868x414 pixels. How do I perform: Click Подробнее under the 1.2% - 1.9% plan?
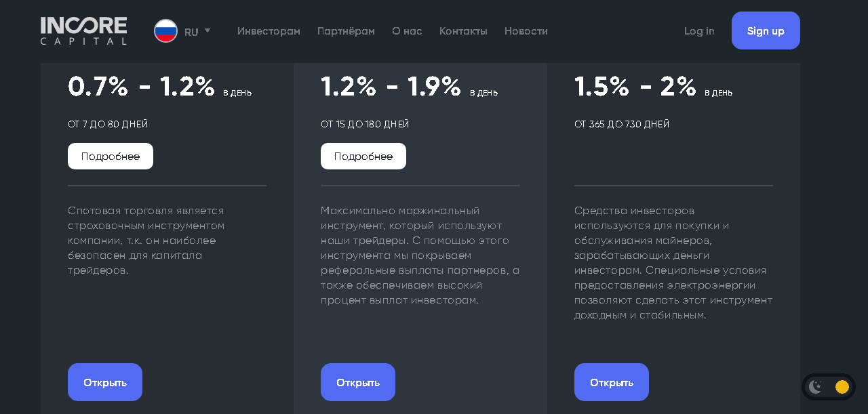pos(363,157)
